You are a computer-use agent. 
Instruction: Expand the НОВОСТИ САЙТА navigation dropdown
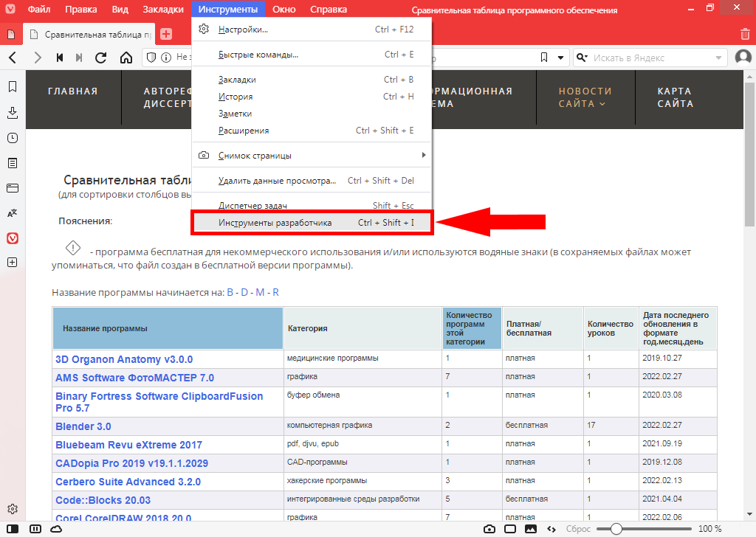[x=585, y=97]
